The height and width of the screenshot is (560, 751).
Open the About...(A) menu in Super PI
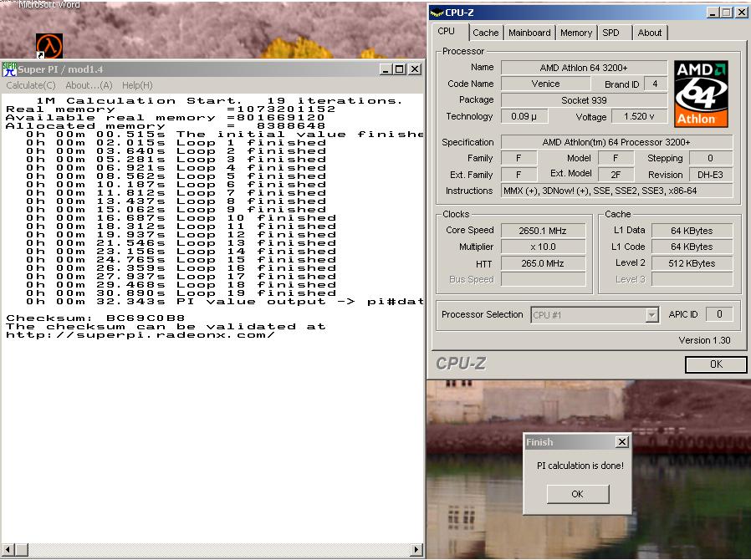(89, 85)
